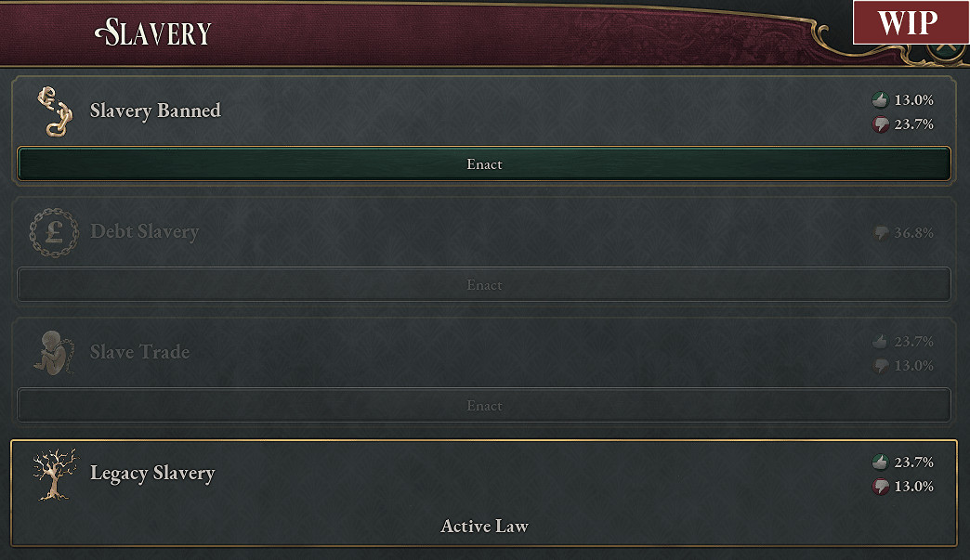This screenshot has width=970, height=560.
Task: Click the Active Law label
Action: click(484, 527)
